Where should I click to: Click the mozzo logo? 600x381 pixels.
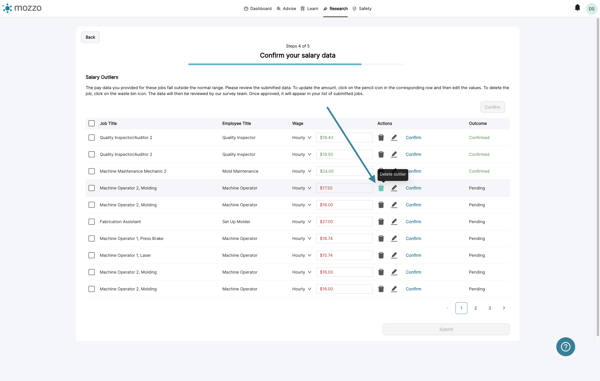point(22,8)
